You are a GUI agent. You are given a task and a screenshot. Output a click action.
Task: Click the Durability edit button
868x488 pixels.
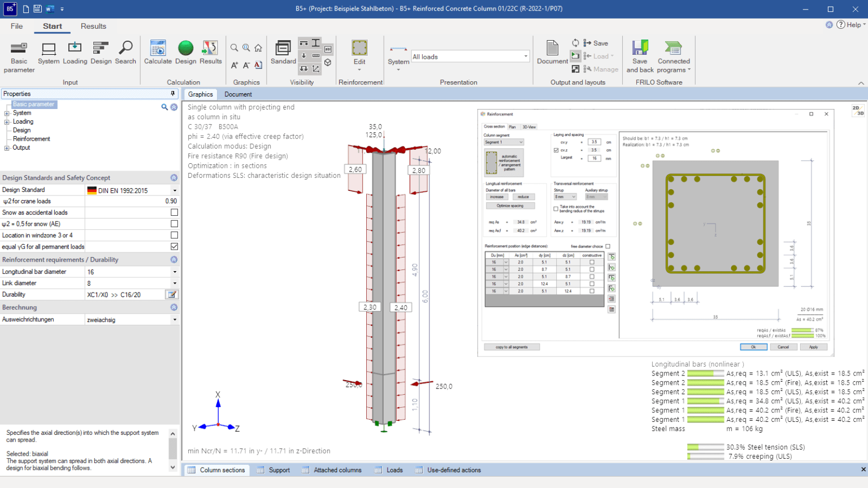(x=172, y=294)
